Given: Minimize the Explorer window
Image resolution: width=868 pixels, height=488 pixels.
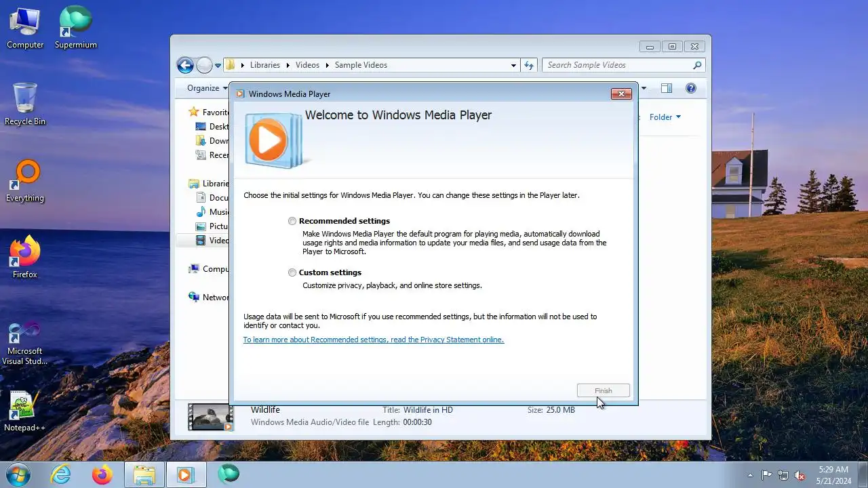Looking at the screenshot, I should (x=650, y=47).
